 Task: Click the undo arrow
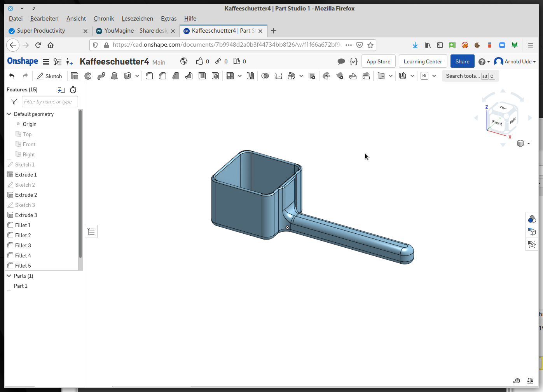coord(12,76)
